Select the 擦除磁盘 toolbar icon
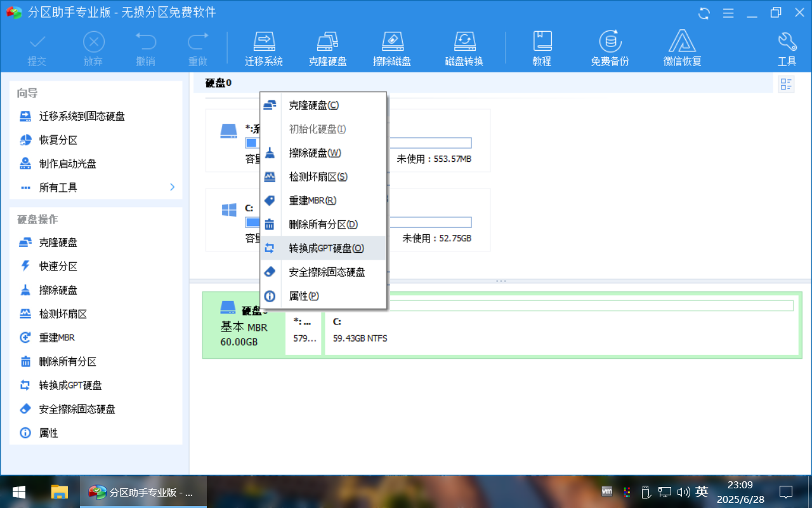 (392, 48)
